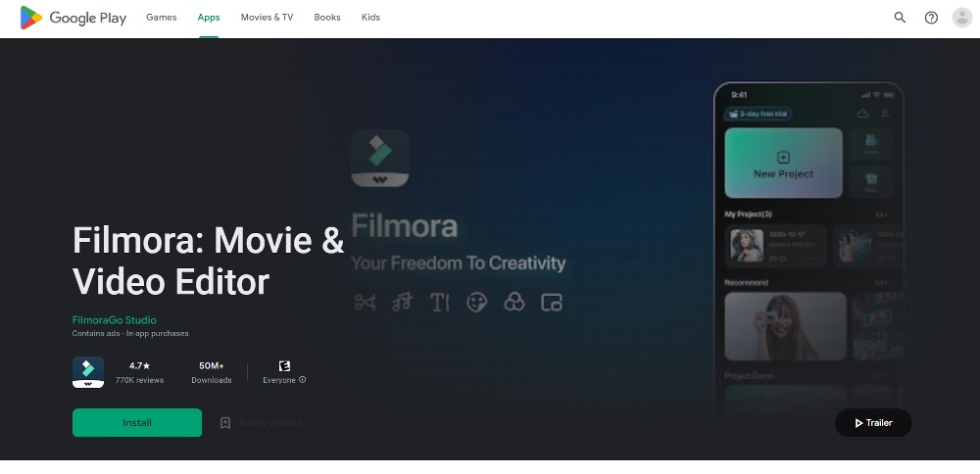The image size is (980, 474).
Task: Click the Contains ads In-app purchases text
Action: pos(130,334)
